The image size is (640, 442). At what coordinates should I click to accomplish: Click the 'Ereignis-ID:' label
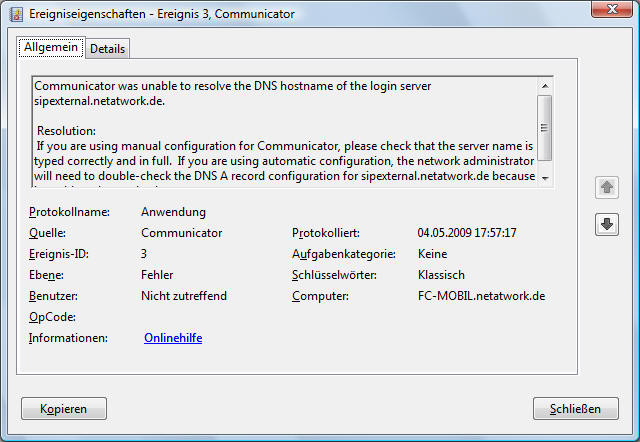(x=59, y=254)
